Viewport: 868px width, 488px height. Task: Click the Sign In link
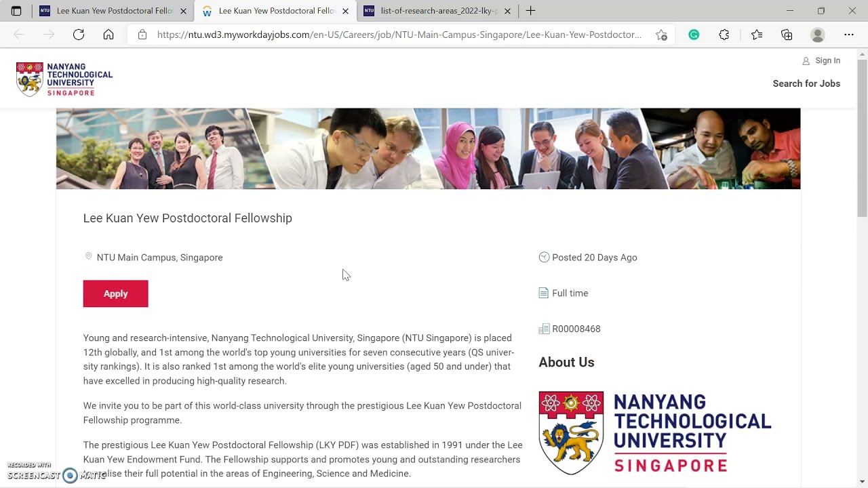821,60
